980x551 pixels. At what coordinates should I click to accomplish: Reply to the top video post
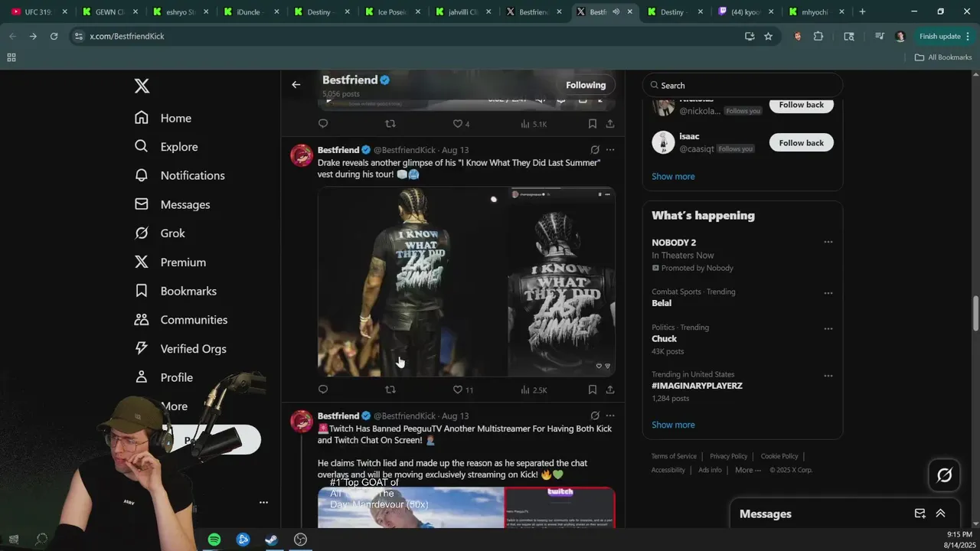tap(323, 124)
